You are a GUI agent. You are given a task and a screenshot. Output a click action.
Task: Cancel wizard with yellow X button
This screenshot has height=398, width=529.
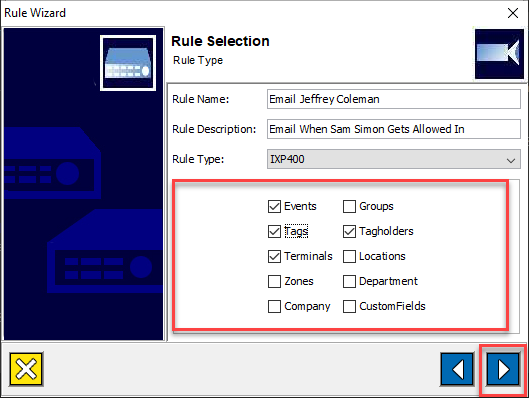coord(26,369)
